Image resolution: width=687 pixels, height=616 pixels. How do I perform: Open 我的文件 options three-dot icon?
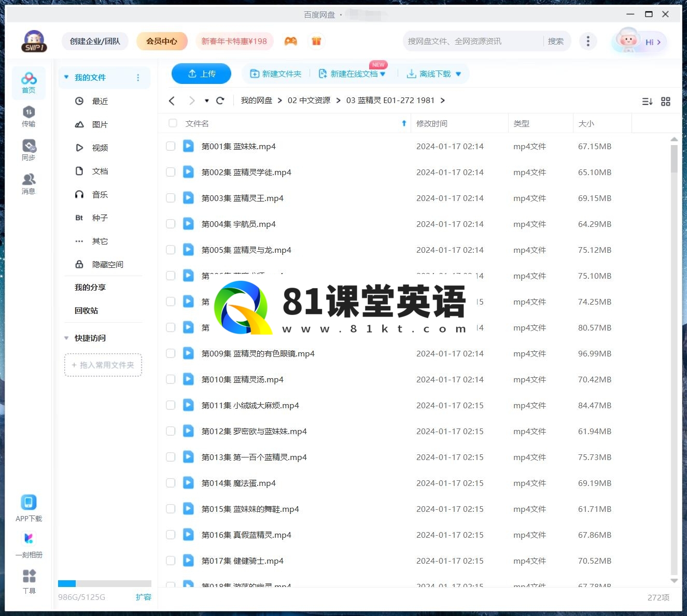click(138, 78)
